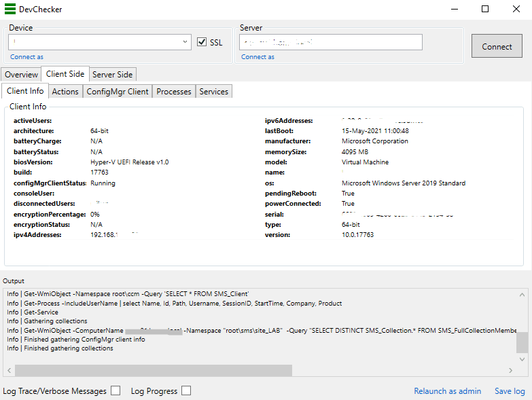Screen dimensions: 532x400
Task: Click the Save log link
Action: [510, 391]
